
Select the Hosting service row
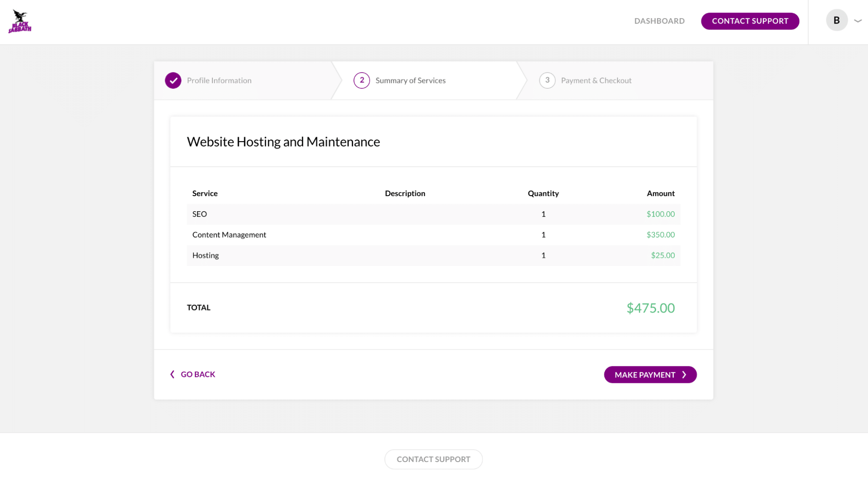point(433,256)
